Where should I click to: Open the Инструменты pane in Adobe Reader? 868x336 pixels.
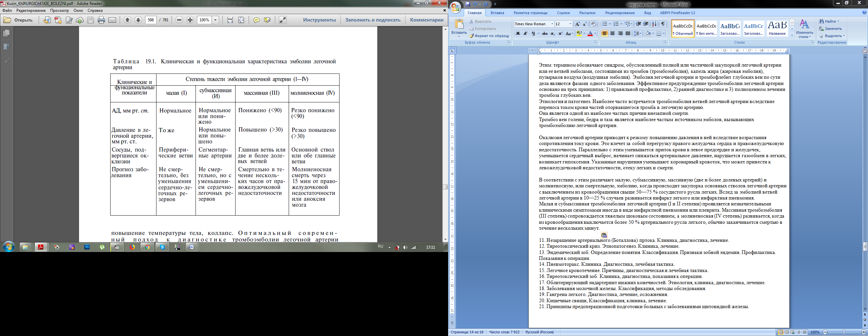pyautogui.click(x=319, y=20)
